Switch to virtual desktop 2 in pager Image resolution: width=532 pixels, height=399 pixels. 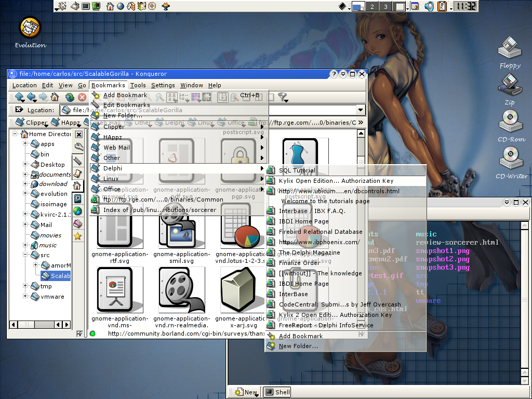[x=372, y=6]
